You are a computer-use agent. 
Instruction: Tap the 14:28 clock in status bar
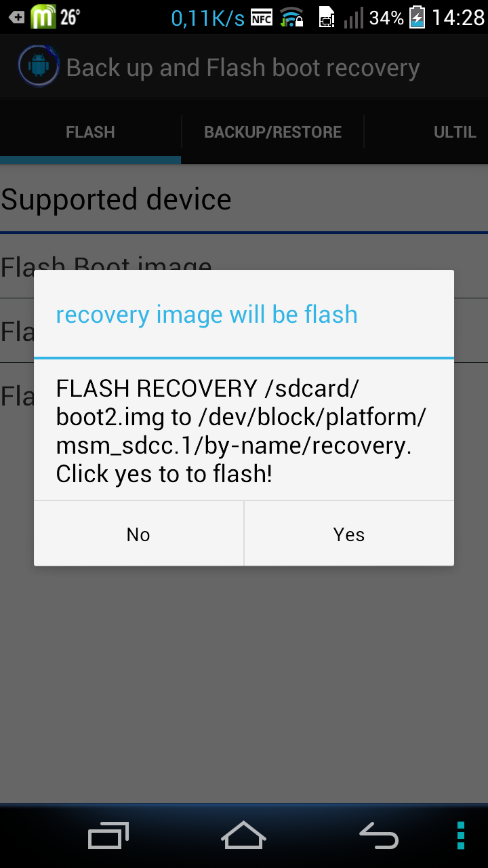(458, 18)
